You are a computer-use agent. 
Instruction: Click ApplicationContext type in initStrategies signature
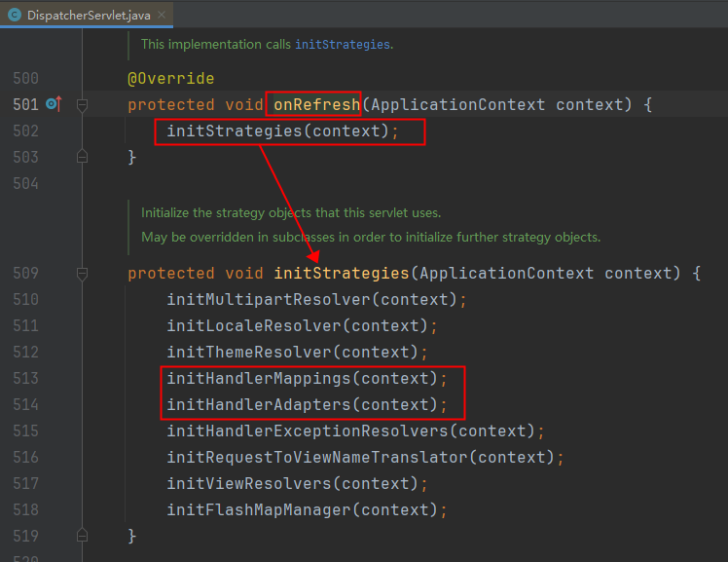(506, 273)
